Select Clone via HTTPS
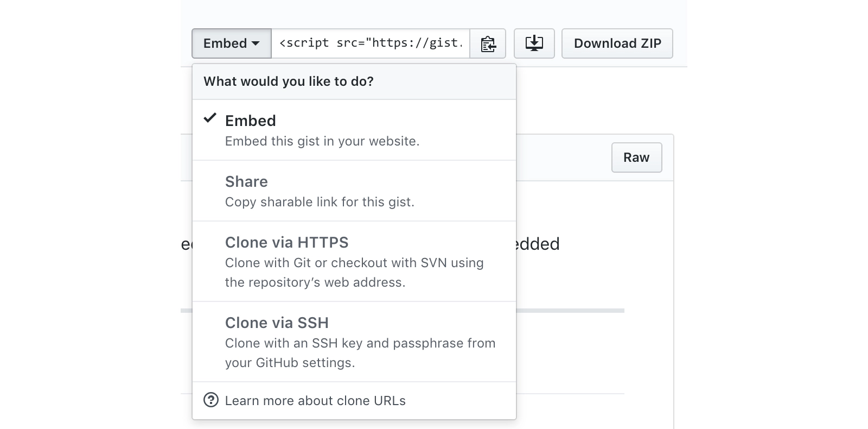 pos(286,242)
